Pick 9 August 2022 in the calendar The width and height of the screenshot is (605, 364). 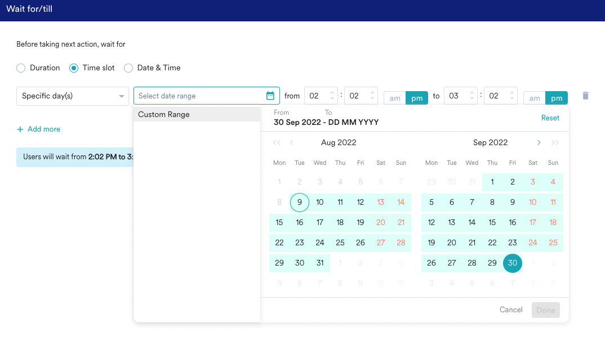pyautogui.click(x=300, y=203)
